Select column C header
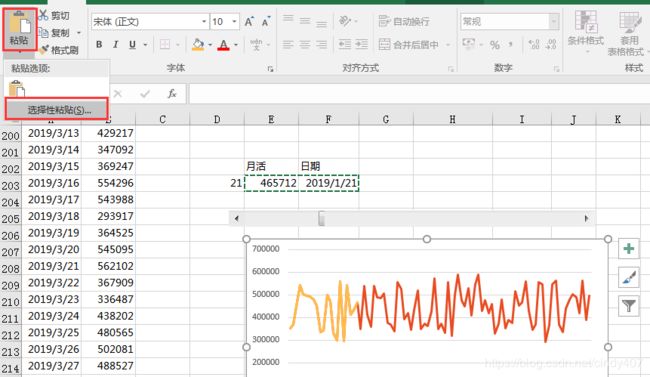The height and width of the screenshot is (377, 650). click(162, 119)
